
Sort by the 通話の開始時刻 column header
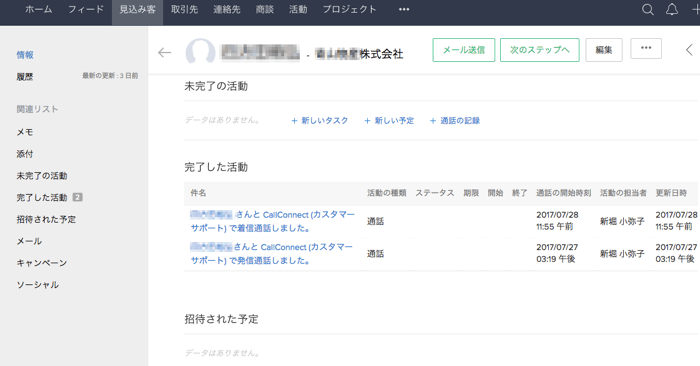pyautogui.click(x=563, y=193)
